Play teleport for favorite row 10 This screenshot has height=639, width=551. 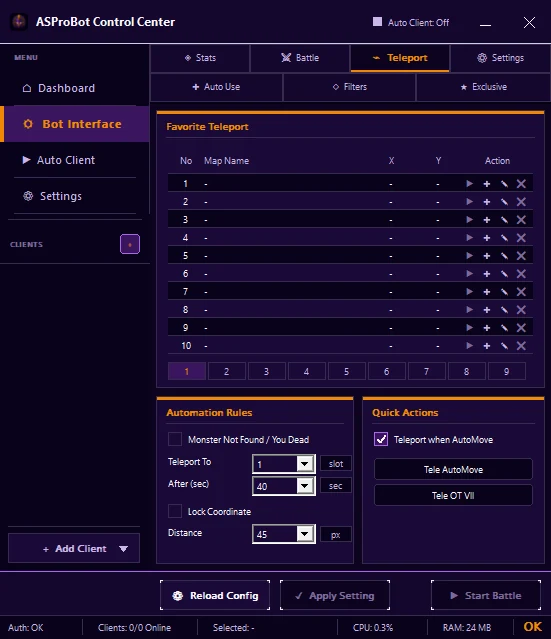click(x=469, y=346)
